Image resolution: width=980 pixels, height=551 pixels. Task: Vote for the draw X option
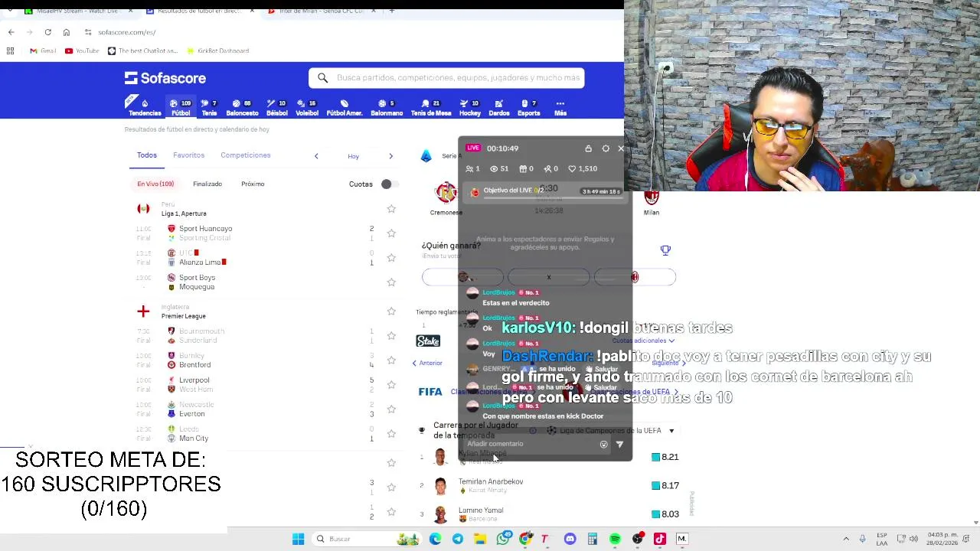tap(549, 277)
